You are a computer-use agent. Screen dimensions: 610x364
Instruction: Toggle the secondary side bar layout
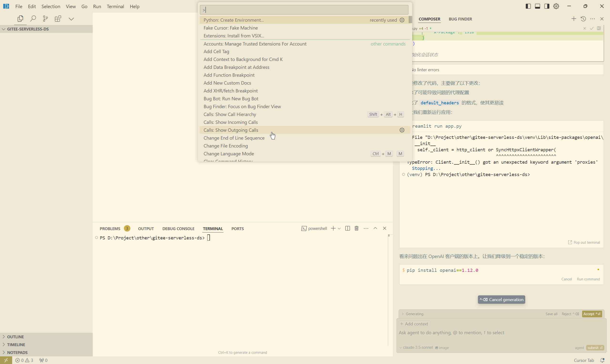[546, 6]
